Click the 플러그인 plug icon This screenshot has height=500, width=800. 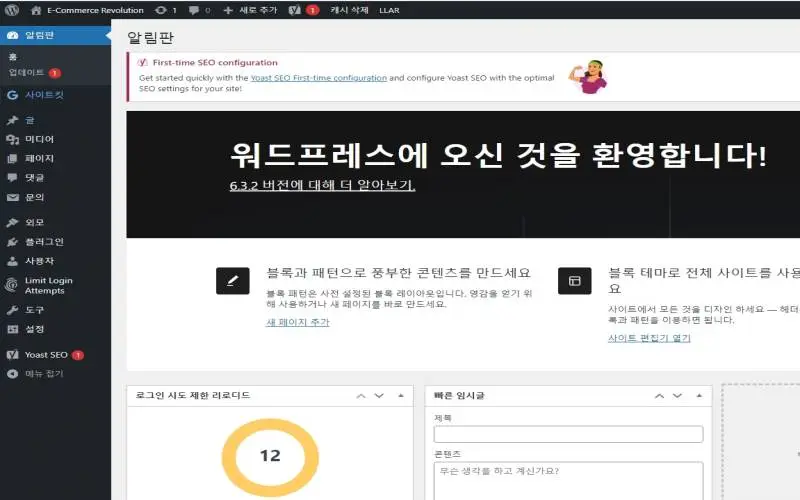(13, 242)
